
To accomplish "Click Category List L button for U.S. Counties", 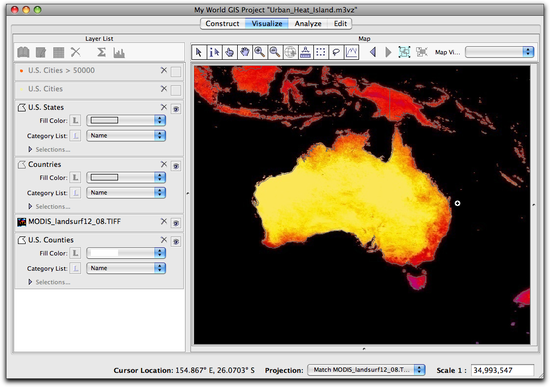I will (75, 268).
